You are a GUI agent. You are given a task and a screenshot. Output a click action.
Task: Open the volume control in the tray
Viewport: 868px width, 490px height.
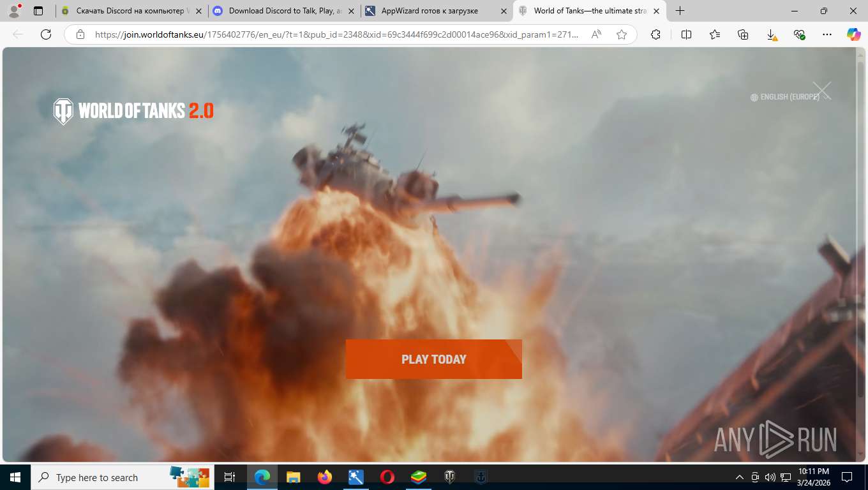770,477
